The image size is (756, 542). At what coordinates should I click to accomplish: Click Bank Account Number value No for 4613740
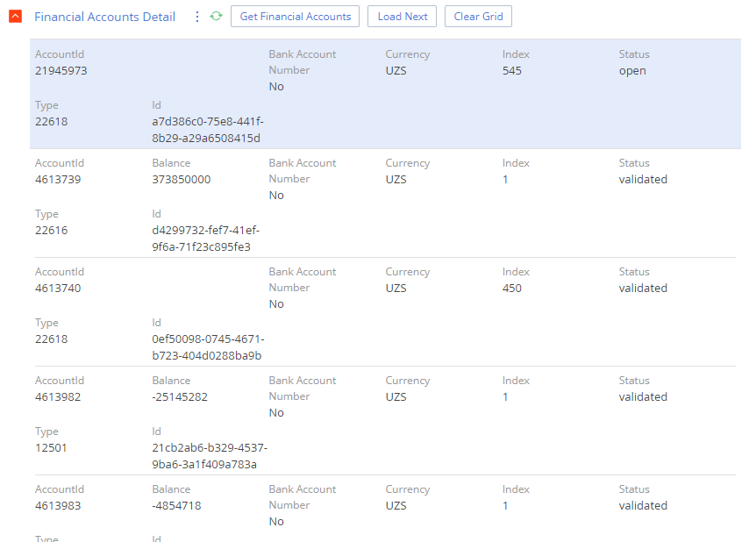click(276, 304)
